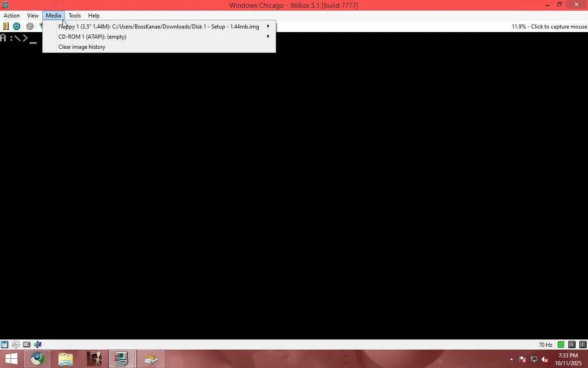
Task: Open the yellow book-stack app on taskbar
Action: point(151,359)
